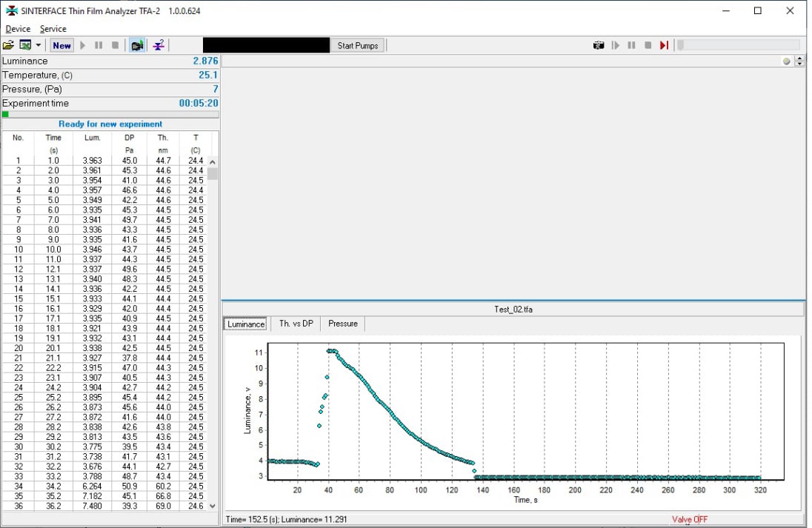Click the 'Time, s' chart axis label
The image size is (812, 528).
(x=525, y=500)
